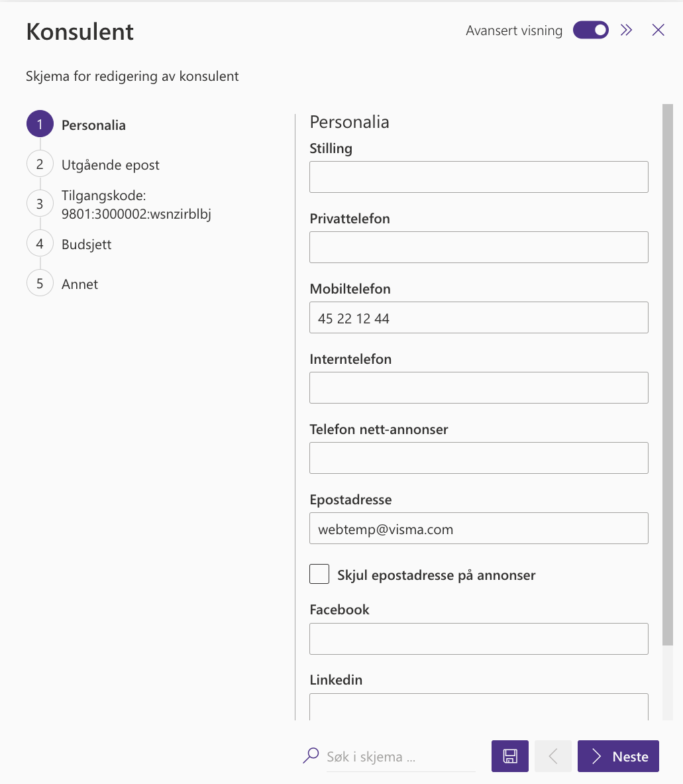
Task: Close the Konsulent form with X
Action: click(658, 30)
